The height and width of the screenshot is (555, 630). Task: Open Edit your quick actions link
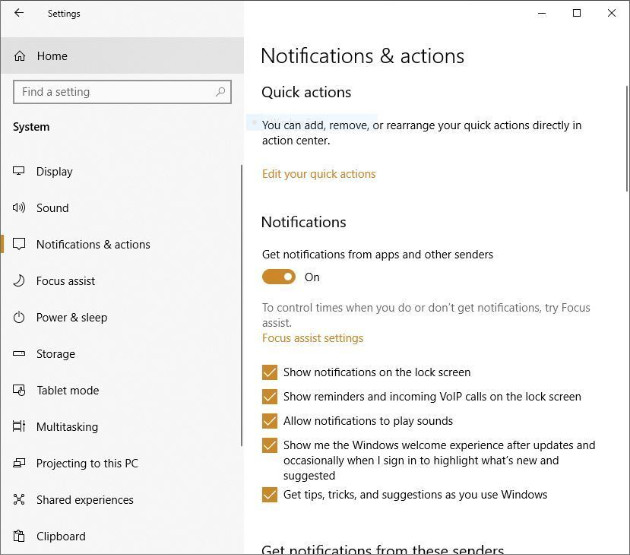tap(318, 174)
